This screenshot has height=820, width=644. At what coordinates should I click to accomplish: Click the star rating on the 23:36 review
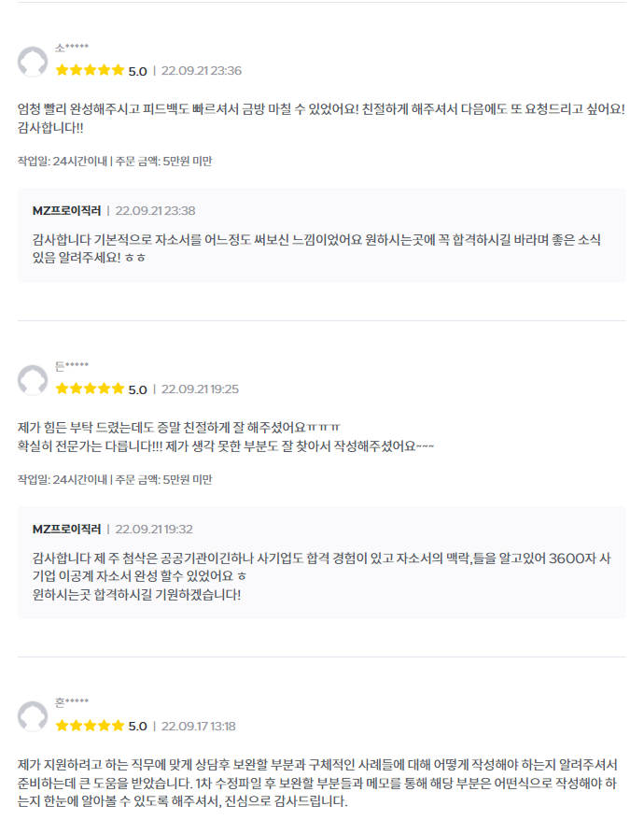coord(90,70)
